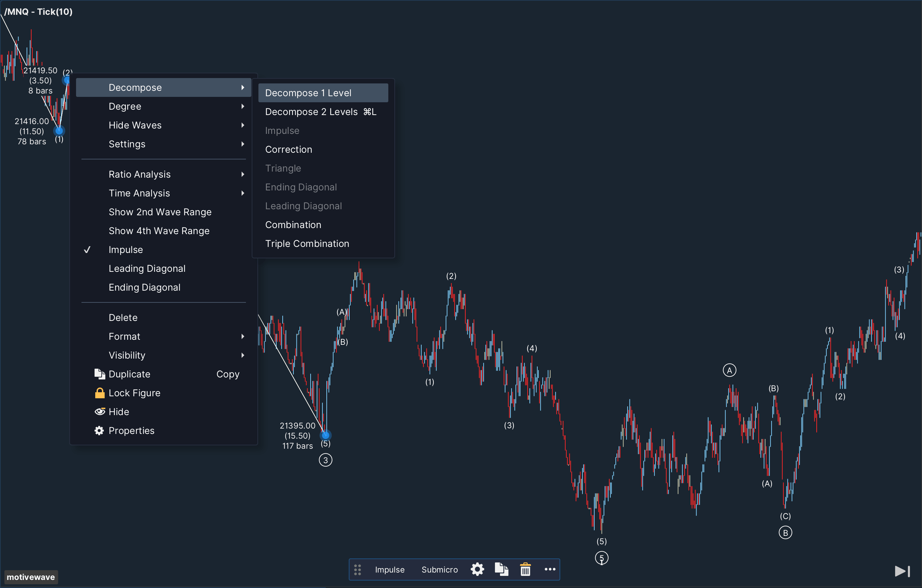Select Correction in the Decompose submenu
The width and height of the screenshot is (922, 588).
point(288,149)
